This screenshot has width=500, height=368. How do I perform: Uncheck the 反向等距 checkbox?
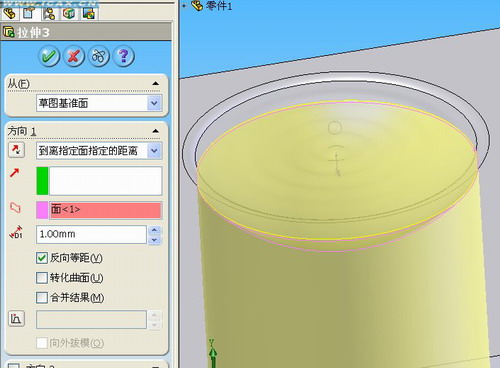(42, 258)
